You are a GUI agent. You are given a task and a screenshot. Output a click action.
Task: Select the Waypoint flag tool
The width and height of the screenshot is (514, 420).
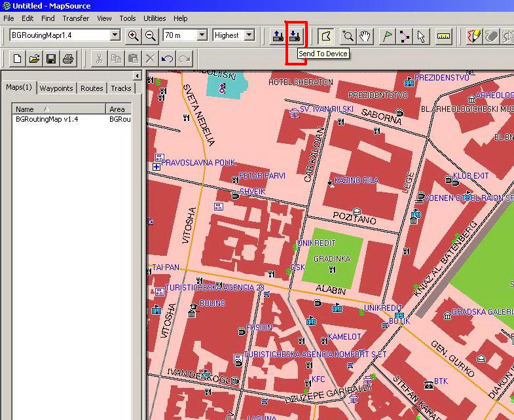(387, 36)
